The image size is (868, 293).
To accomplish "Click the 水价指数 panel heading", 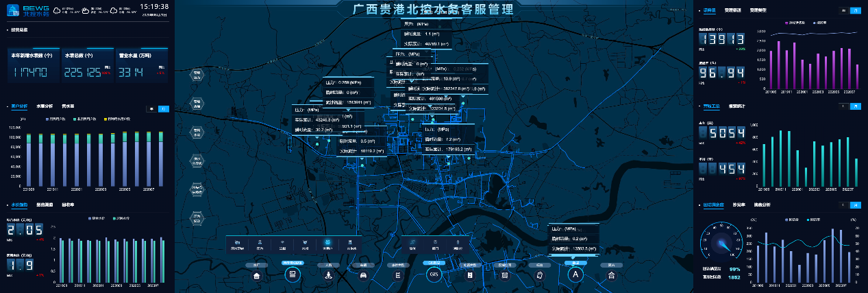I will coord(19,204).
